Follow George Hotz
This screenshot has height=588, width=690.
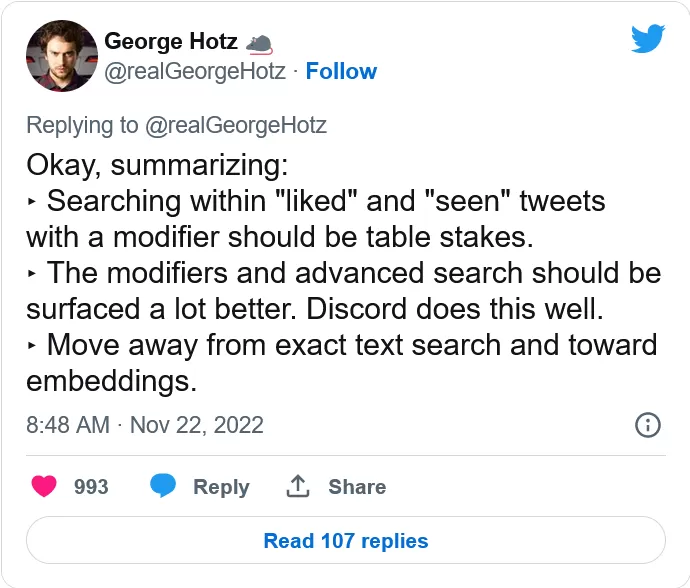point(341,71)
